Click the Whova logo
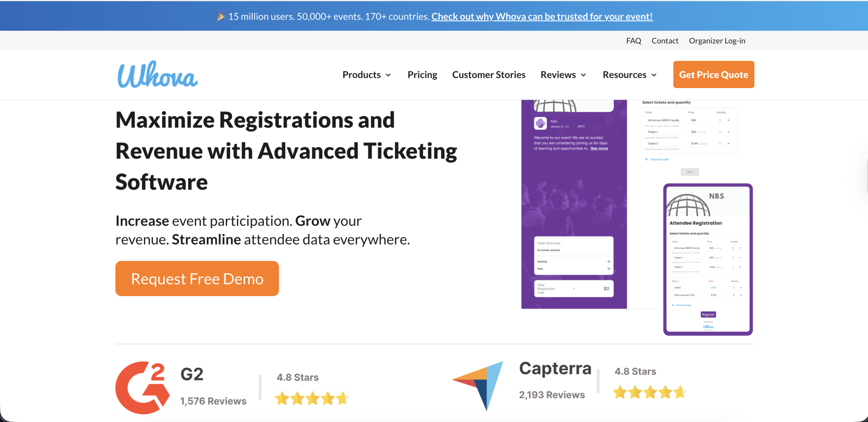Screen dimensions: 868x422 coord(157,75)
